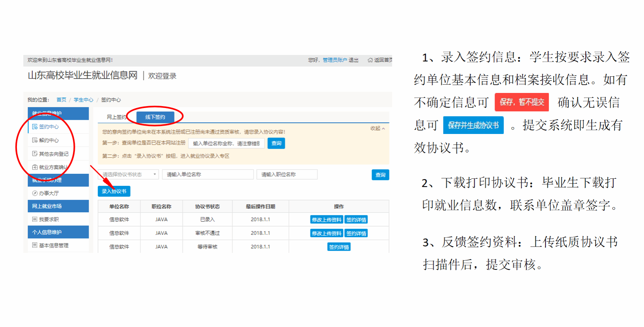Click the 签约中心 sidebar icon
The image size is (644, 327).
click(x=35, y=127)
